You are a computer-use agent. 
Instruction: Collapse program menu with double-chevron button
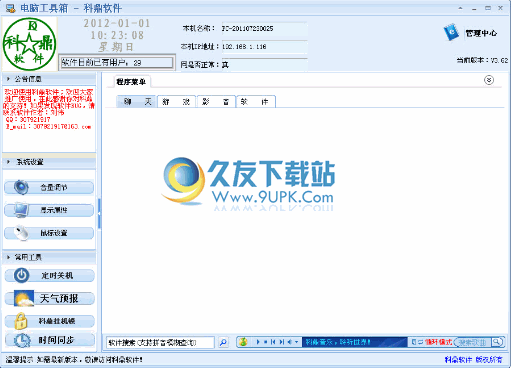(489, 80)
